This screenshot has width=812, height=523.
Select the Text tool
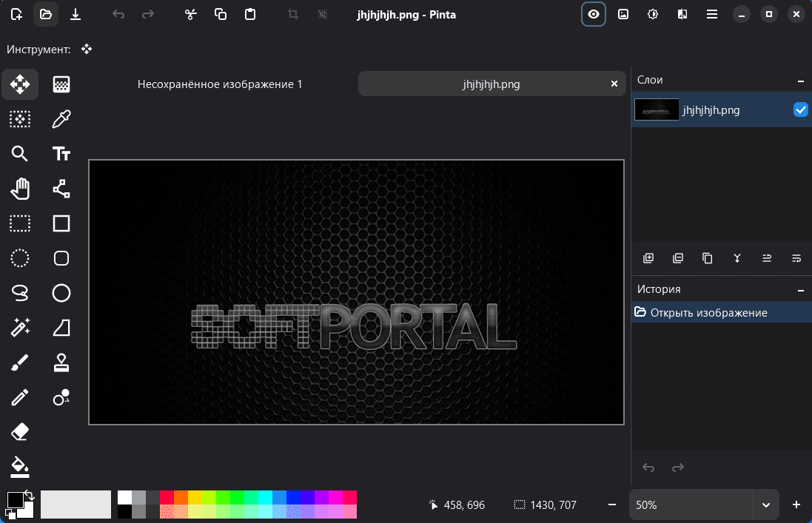[61, 154]
